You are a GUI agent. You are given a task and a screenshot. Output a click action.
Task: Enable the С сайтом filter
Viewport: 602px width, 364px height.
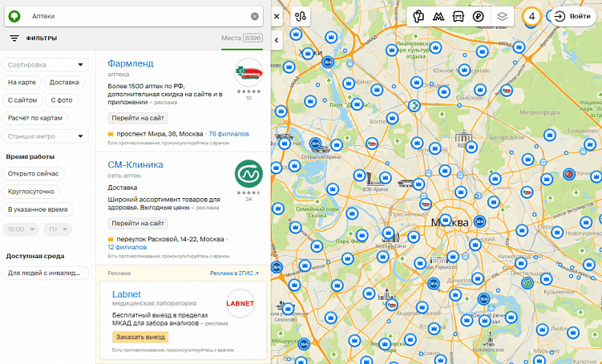tap(22, 100)
